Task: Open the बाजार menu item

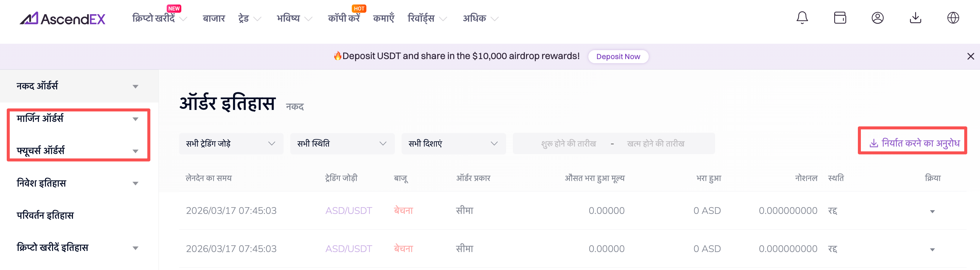Action: pos(214,18)
